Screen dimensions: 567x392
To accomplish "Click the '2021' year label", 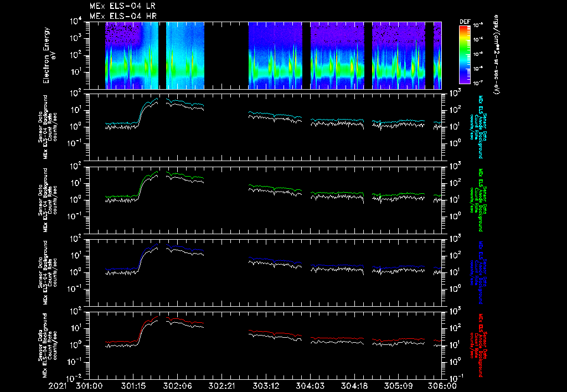I will click(x=58, y=386).
